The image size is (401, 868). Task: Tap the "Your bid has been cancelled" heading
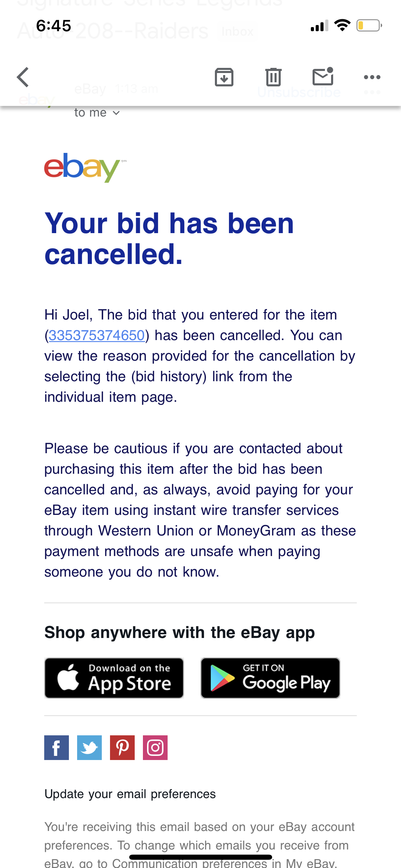169,239
